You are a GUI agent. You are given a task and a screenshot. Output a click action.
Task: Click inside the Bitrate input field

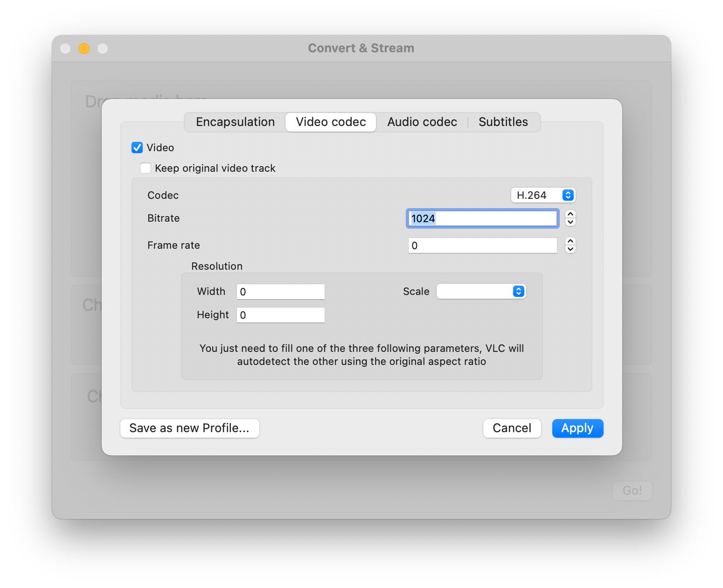(482, 218)
